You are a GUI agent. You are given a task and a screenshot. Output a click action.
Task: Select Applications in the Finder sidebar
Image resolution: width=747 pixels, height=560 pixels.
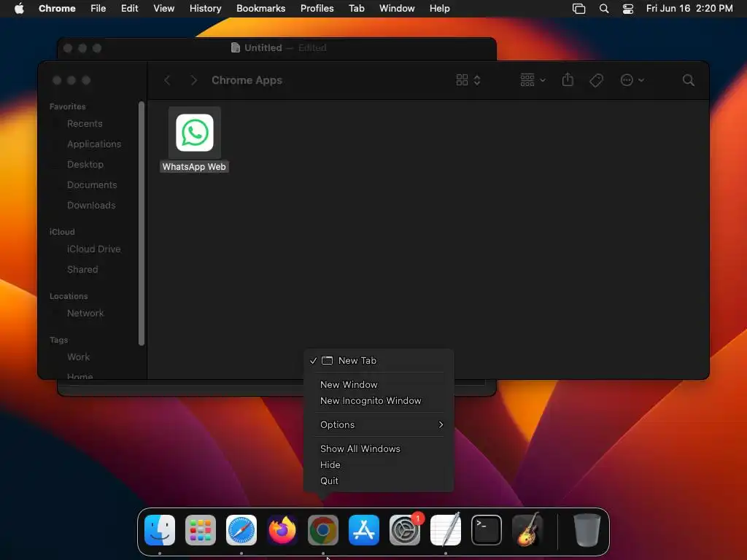(94, 144)
